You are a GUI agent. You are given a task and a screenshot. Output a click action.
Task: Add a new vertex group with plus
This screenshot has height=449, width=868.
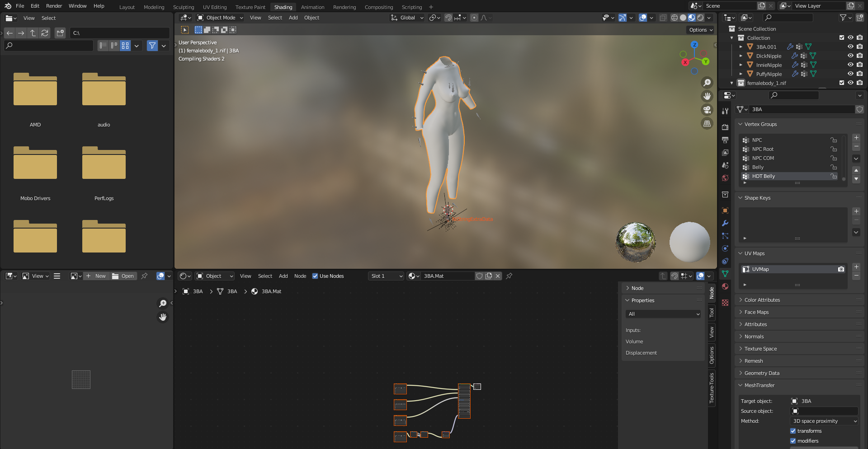pyautogui.click(x=856, y=138)
